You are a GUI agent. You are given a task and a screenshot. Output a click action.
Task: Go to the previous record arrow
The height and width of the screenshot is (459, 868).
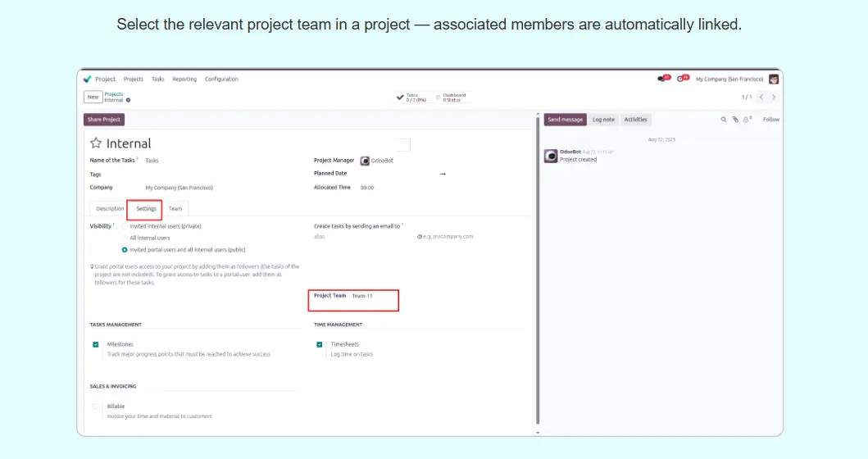tap(761, 97)
